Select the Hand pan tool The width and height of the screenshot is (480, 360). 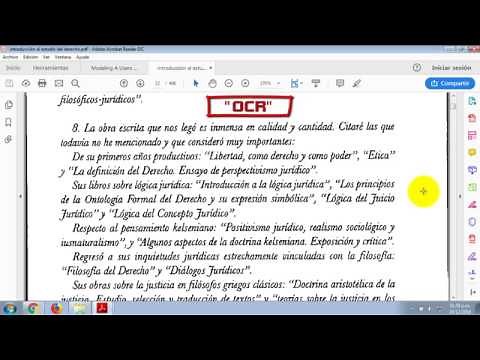[212, 83]
